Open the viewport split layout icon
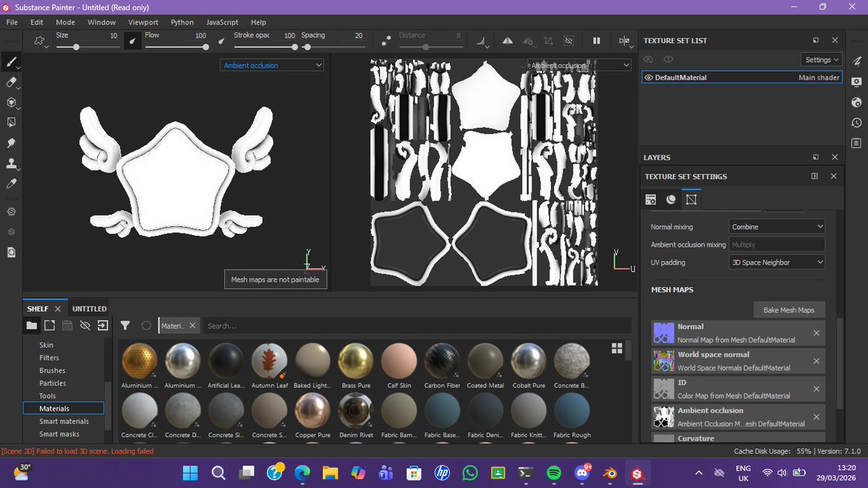This screenshot has height=488, width=868. coord(624,41)
